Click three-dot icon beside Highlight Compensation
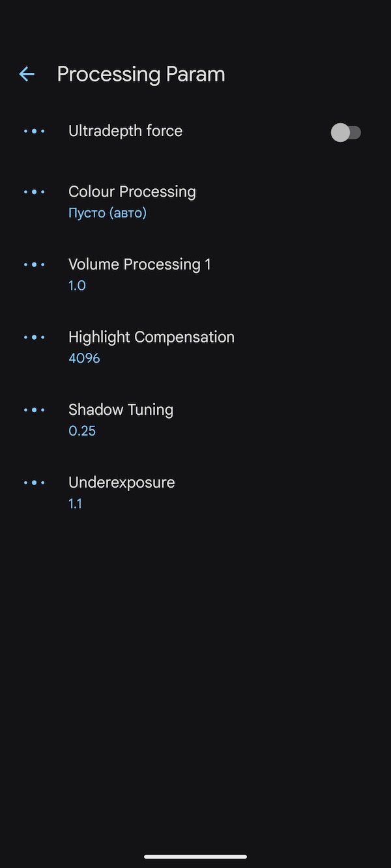The image size is (391, 868). click(35, 337)
